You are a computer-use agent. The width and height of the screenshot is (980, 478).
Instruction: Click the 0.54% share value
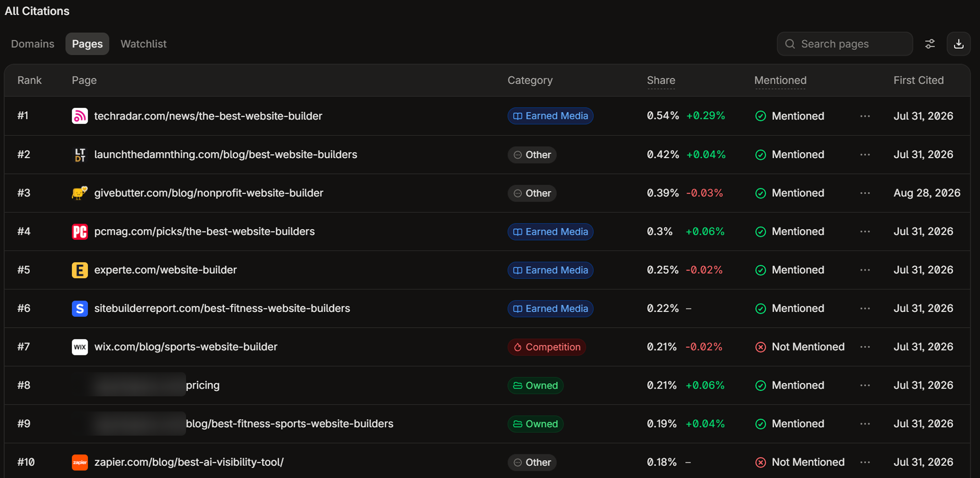pos(663,116)
